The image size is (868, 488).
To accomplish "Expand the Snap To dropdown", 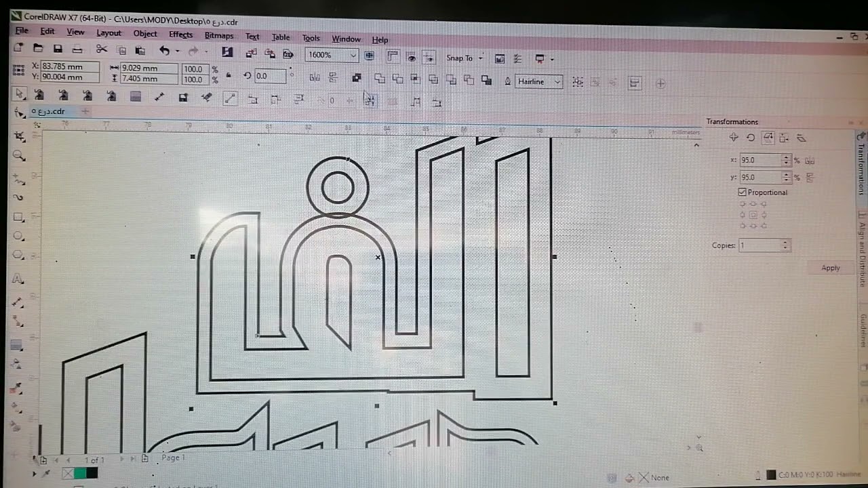I will click(480, 58).
